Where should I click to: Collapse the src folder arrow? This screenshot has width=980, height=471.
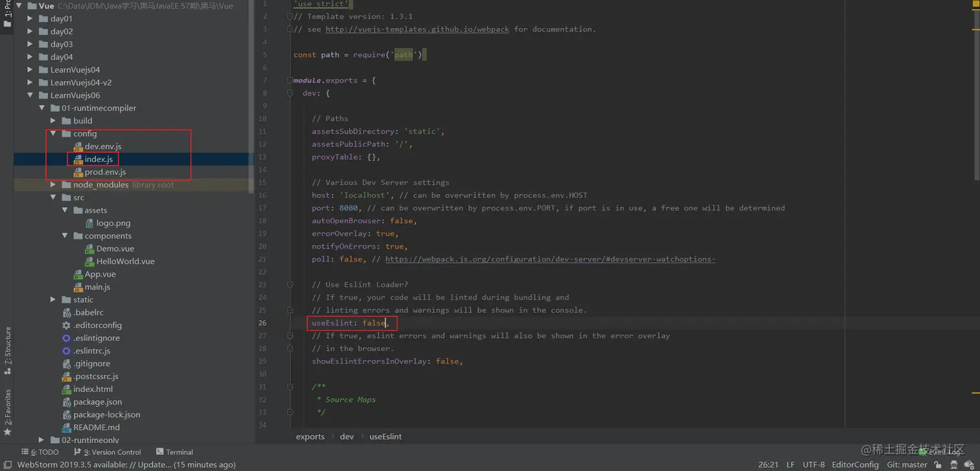point(53,197)
